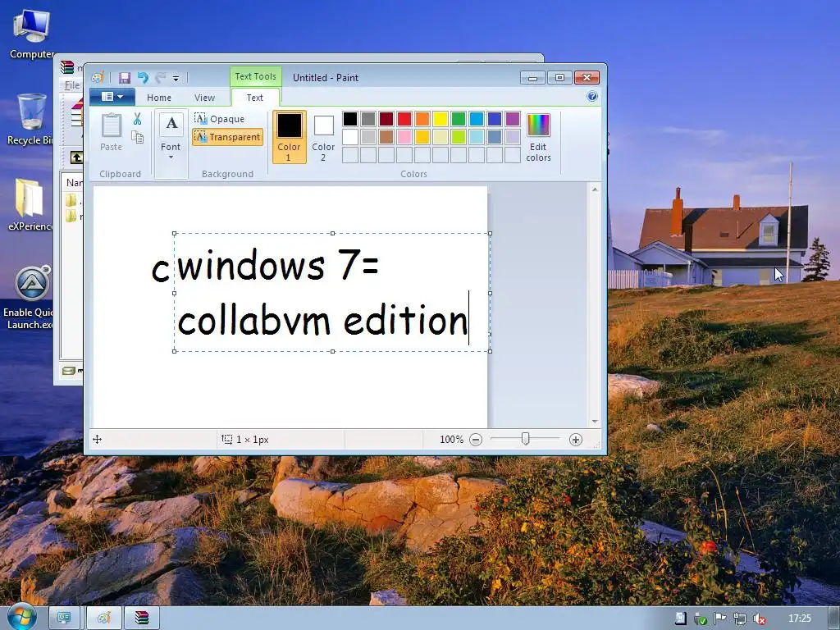This screenshot has width=840, height=630.
Task: Click the up-folder button in WinRAR window
Action: [x=76, y=157]
